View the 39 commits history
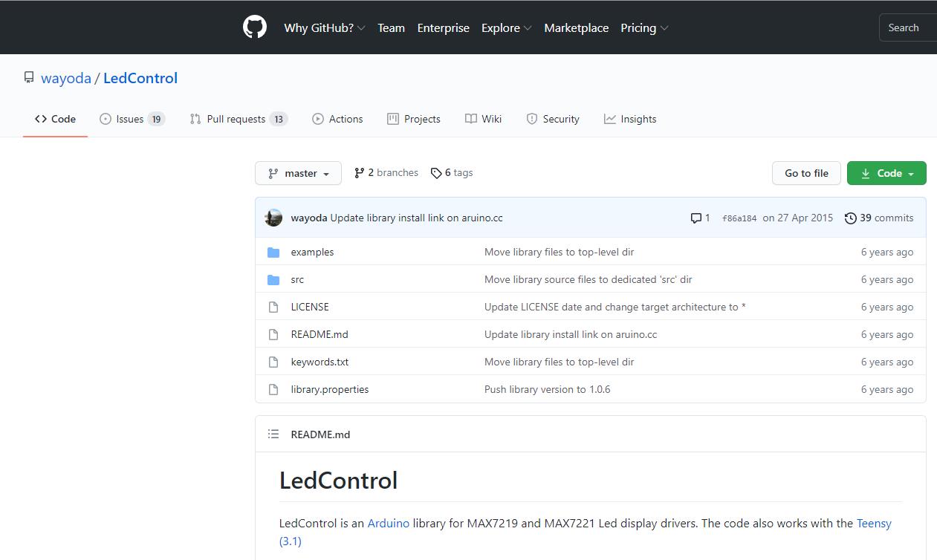 (x=879, y=218)
